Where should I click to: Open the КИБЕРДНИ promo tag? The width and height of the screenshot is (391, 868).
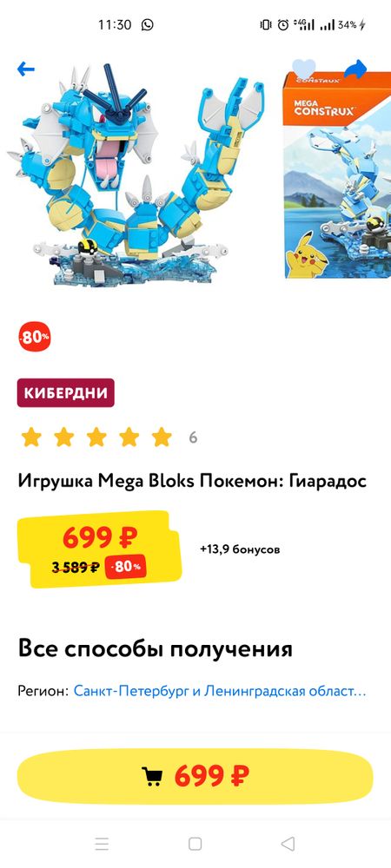[66, 393]
